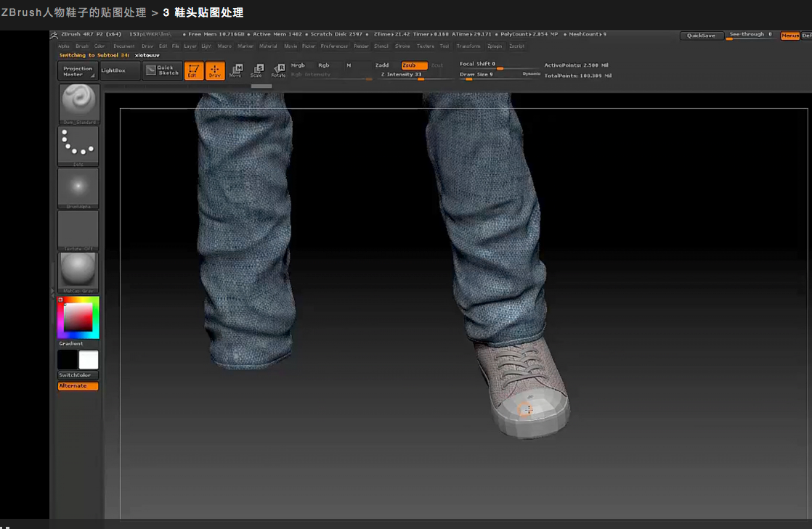
Task: Open the Picker menu
Action: click(x=309, y=46)
